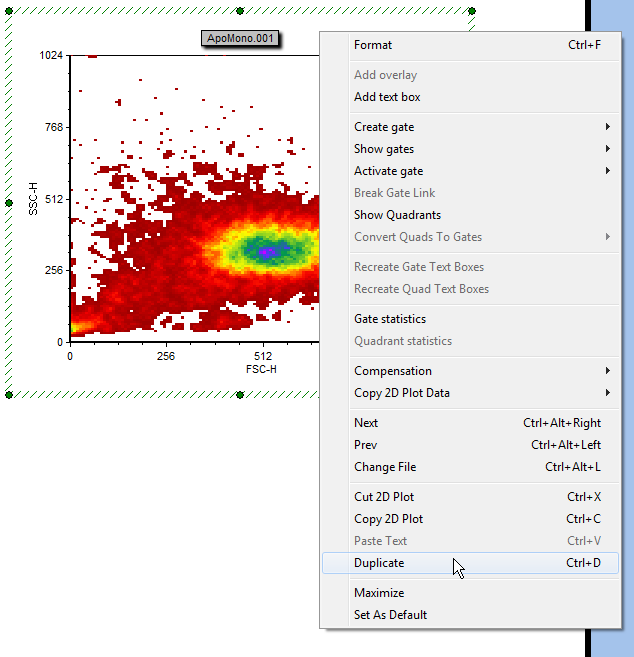Click the ApoMono.001 plot title label
Screen dimensions: 634x657
pyautogui.click(x=240, y=39)
